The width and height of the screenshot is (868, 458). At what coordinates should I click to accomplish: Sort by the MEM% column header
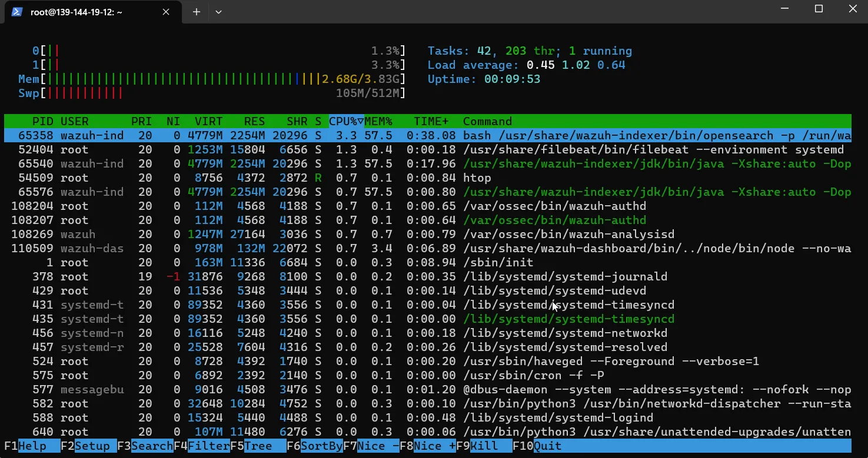[x=378, y=121]
